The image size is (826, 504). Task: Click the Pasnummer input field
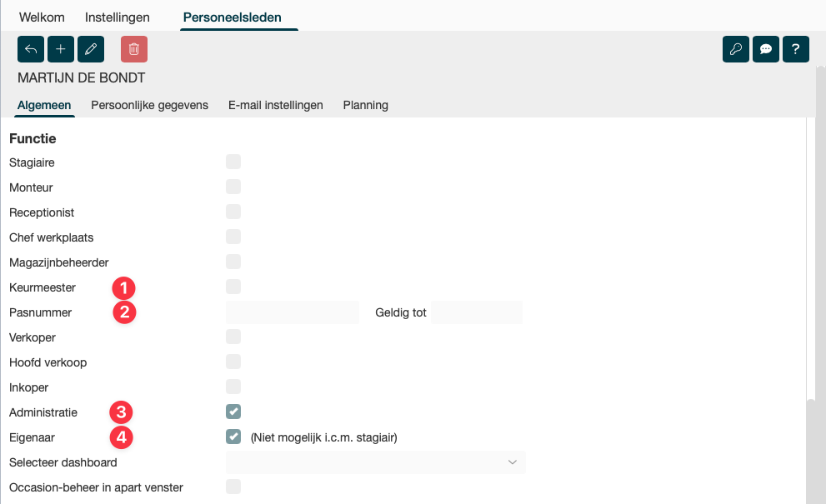point(292,312)
